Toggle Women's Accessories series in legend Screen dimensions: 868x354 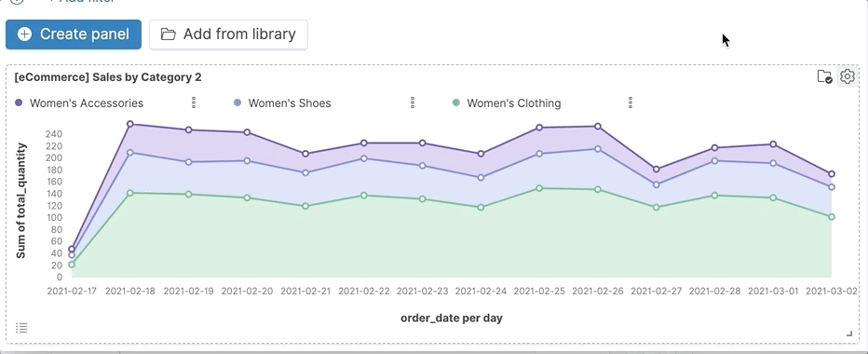[87, 103]
